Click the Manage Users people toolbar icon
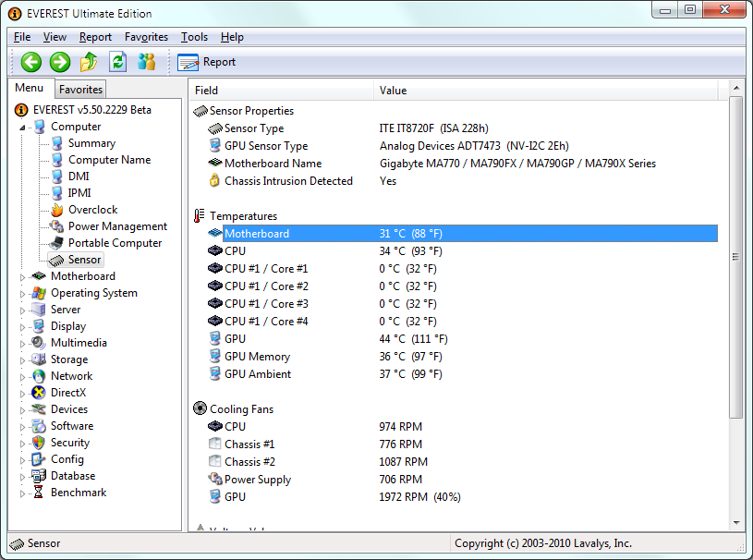Viewport: 753px width, 560px height. pos(146,62)
